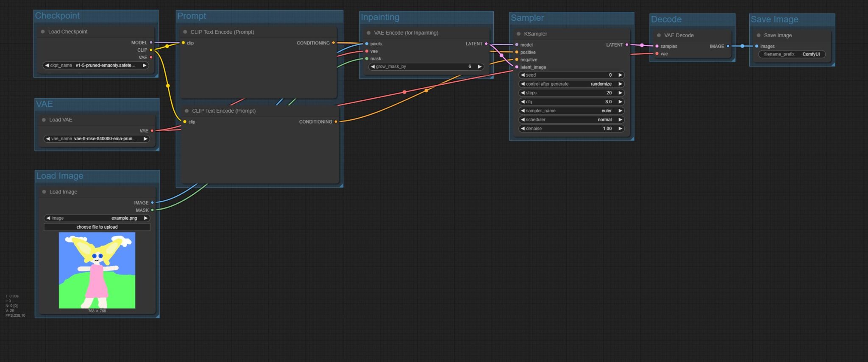Image resolution: width=868 pixels, height=362 pixels.
Task: Click the IMAGE output socket on VAE Decode
Action: (x=728, y=46)
